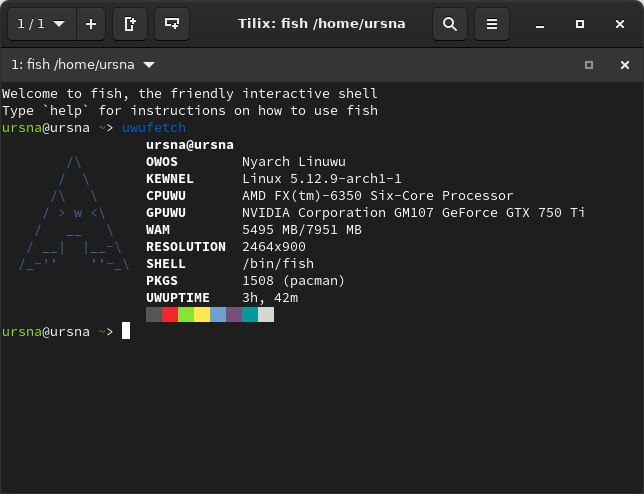Click the window title 'Tilix: fish /home/ursna'
The height and width of the screenshot is (494, 644).
click(322, 24)
